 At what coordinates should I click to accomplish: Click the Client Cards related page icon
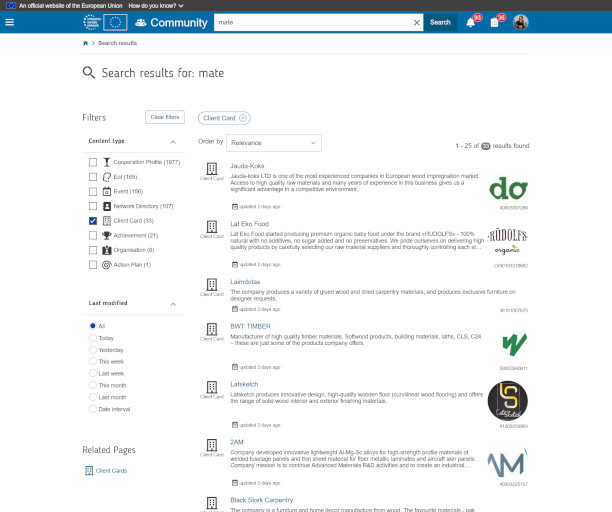(89, 471)
